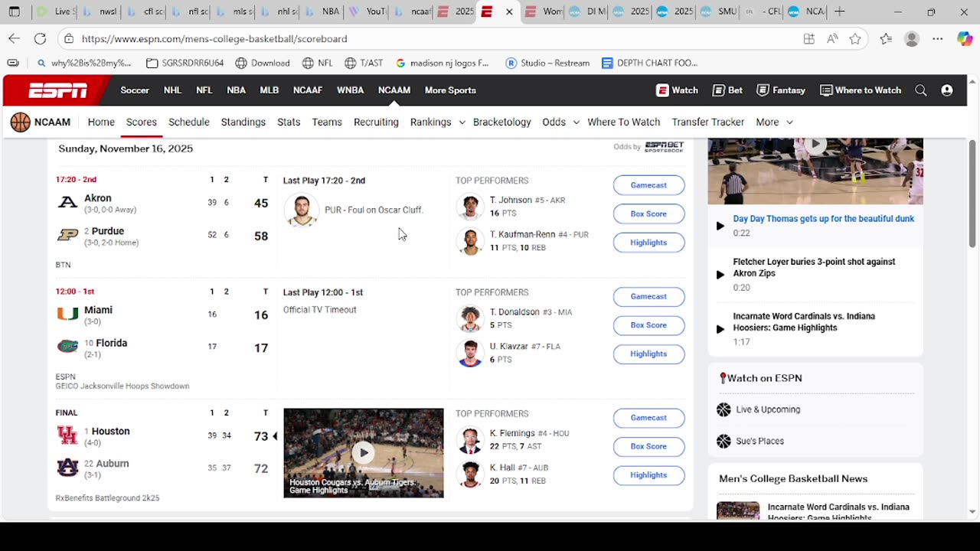Expand the Odds dropdown
The width and height of the screenshot is (980, 551).
coord(576,122)
